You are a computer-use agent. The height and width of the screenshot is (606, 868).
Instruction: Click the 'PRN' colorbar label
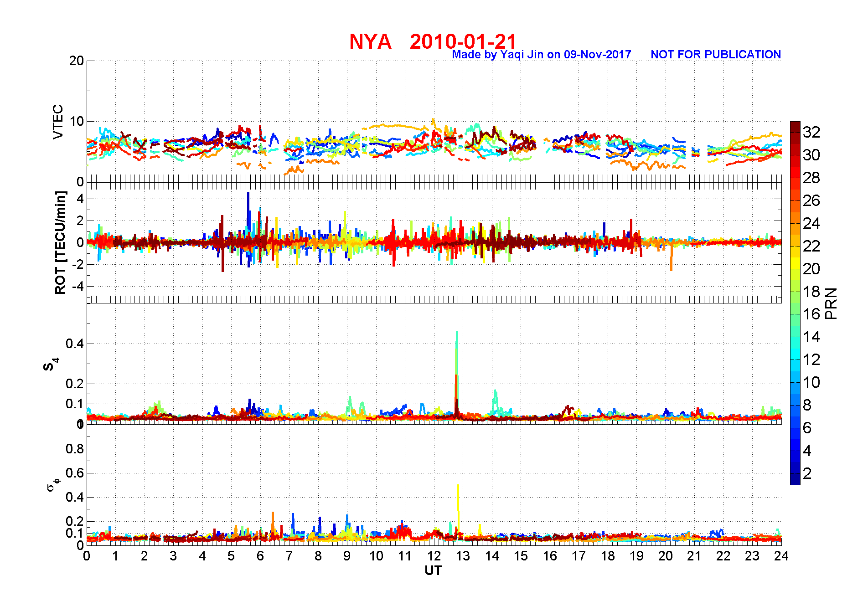(x=831, y=303)
